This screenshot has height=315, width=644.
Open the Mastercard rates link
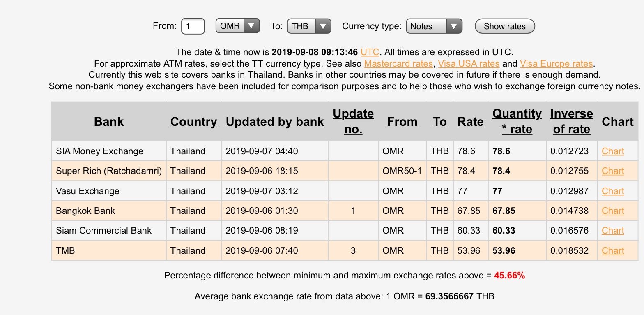click(398, 64)
